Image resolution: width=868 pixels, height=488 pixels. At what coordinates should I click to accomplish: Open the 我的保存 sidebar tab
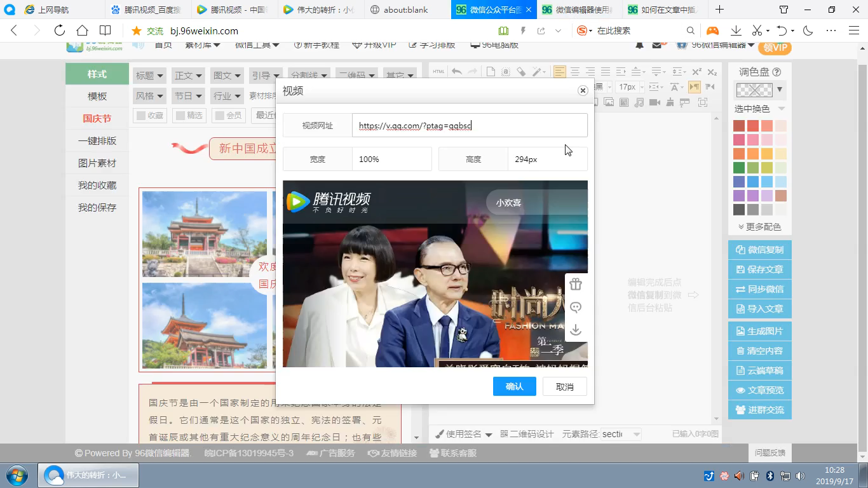(x=97, y=208)
